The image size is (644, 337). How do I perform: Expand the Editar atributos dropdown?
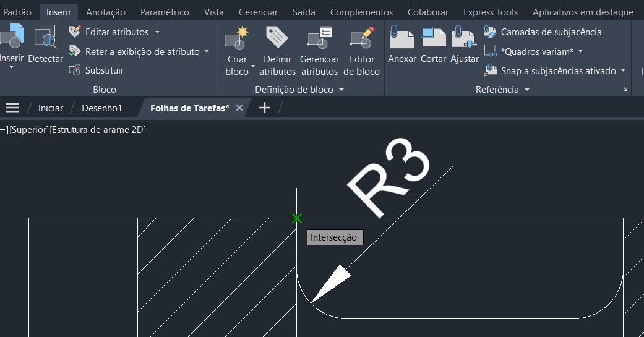coord(157,32)
